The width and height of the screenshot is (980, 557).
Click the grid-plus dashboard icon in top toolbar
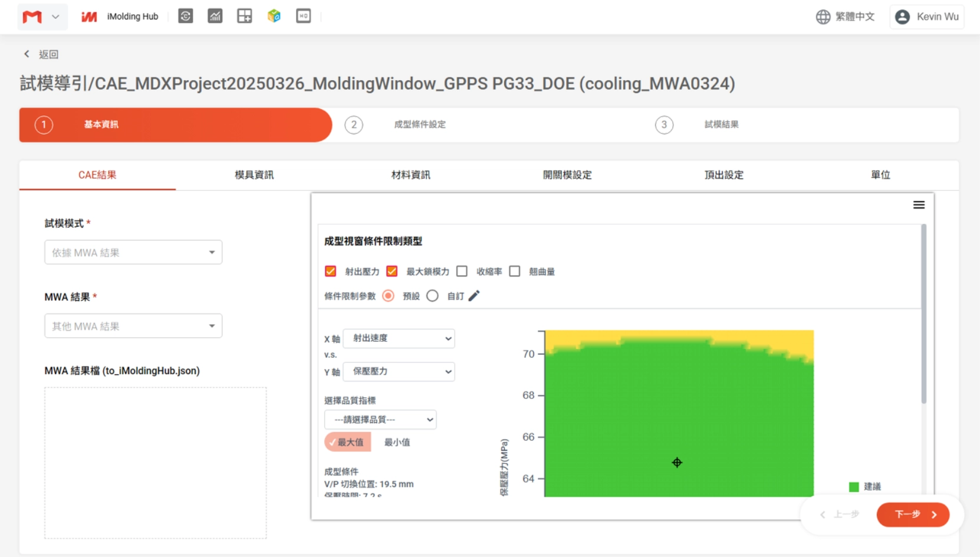point(244,17)
